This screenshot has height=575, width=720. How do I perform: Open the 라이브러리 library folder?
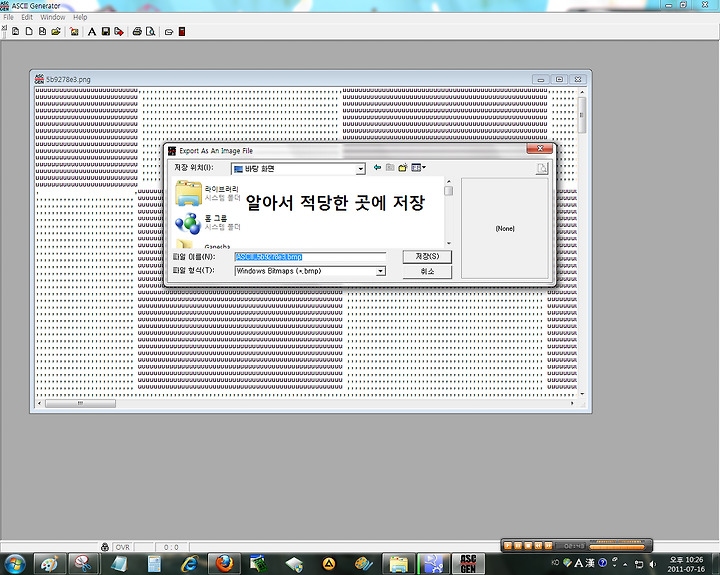tap(207, 193)
